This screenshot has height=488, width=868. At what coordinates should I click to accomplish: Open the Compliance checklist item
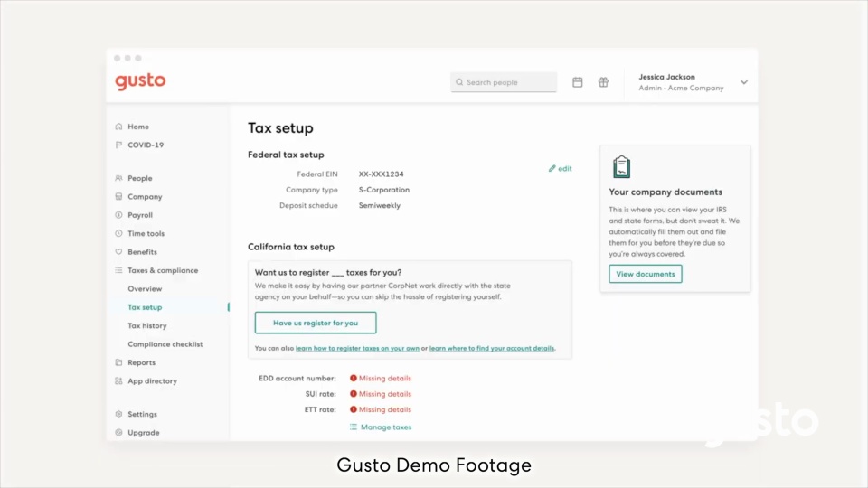point(165,344)
